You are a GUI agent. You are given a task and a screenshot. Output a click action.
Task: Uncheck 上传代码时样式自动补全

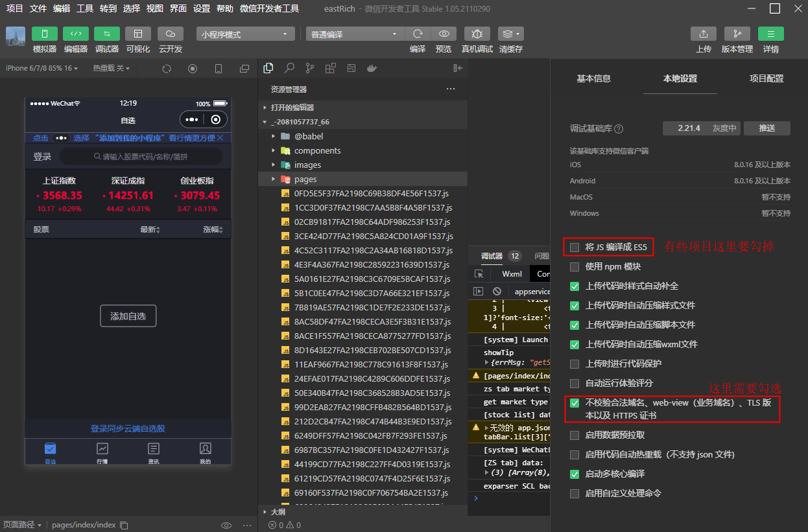point(575,286)
